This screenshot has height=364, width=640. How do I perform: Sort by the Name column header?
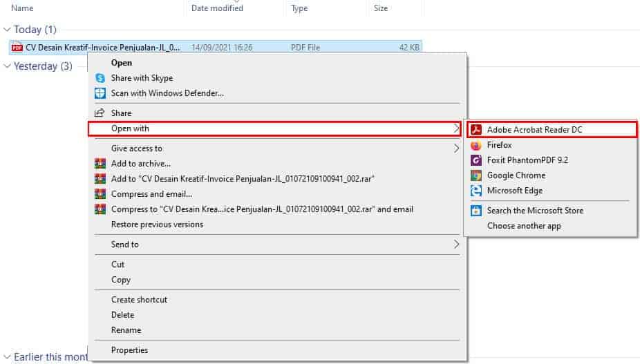click(x=22, y=8)
